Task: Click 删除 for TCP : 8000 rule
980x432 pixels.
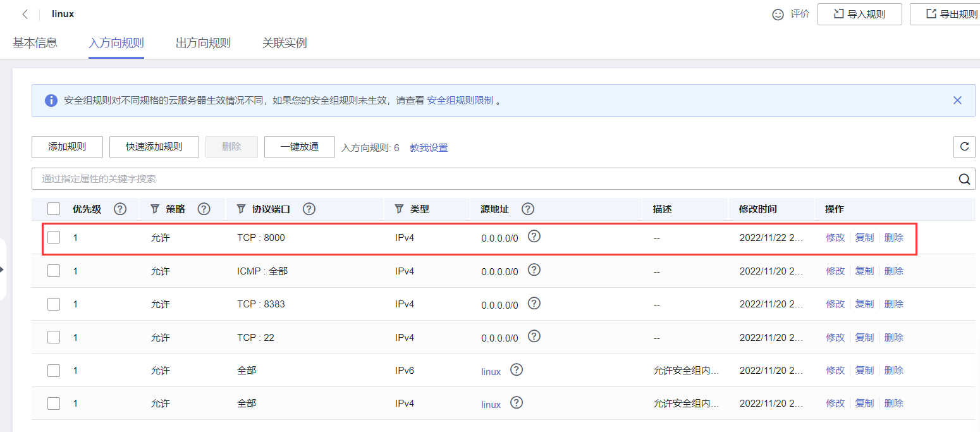Action: [x=894, y=238]
